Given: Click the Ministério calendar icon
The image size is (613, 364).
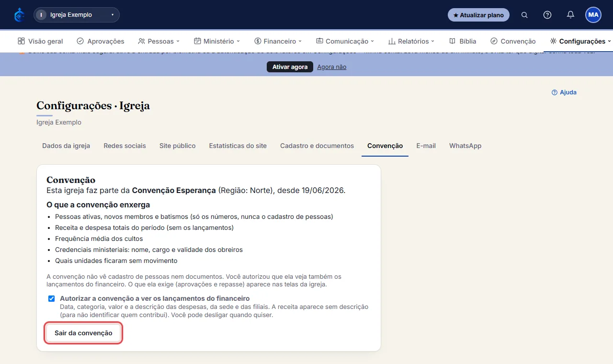Looking at the screenshot, I should click(197, 41).
